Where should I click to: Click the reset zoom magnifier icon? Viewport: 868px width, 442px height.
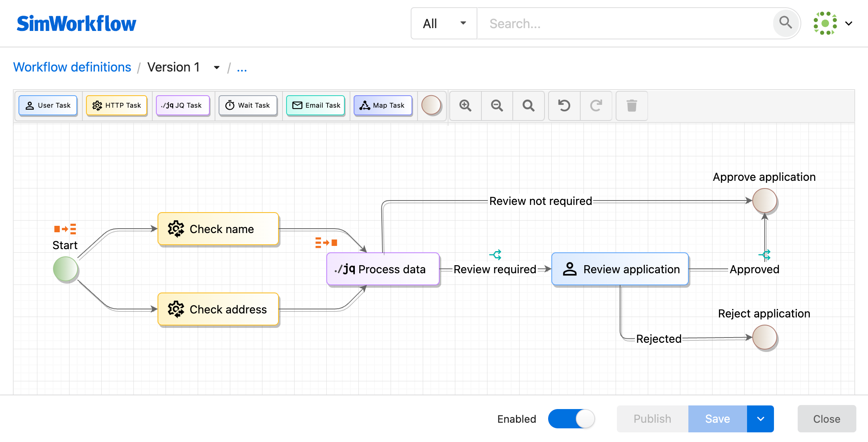click(x=528, y=106)
